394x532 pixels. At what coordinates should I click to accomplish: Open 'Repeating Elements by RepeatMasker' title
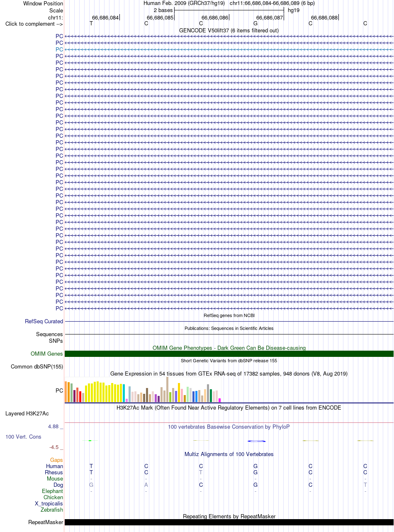(x=229, y=517)
